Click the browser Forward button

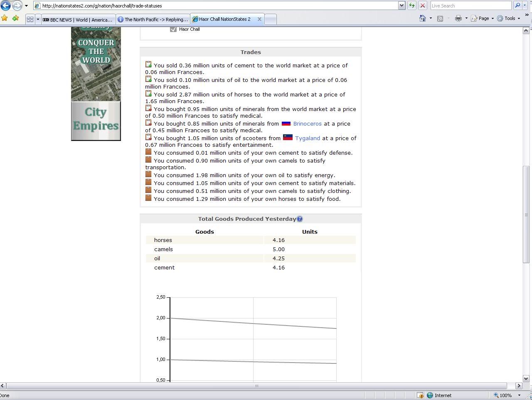tap(17, 5)
